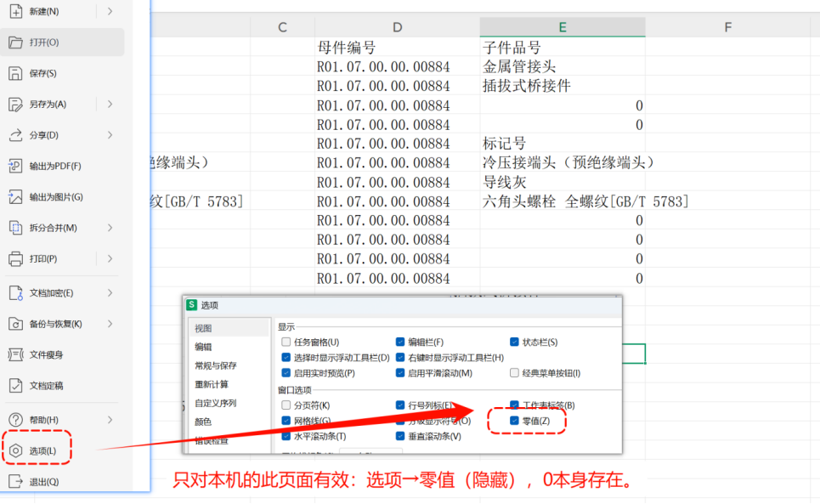
Task: Click the Open (打开) folder icon
Action: pos(15,42)
